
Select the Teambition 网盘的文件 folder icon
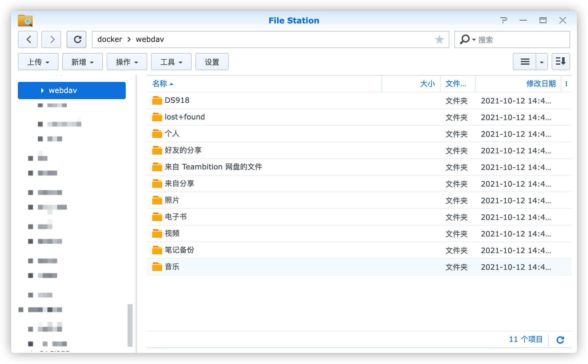(157, 167)
